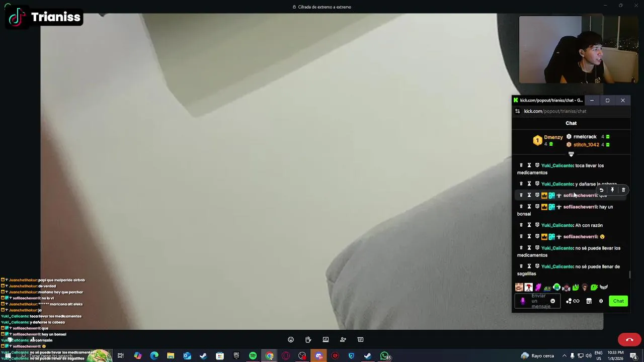The height and width of the screenshot is (362, 644).
Task: Delete the 'Ah con razón' message
Action: [521, 225]
